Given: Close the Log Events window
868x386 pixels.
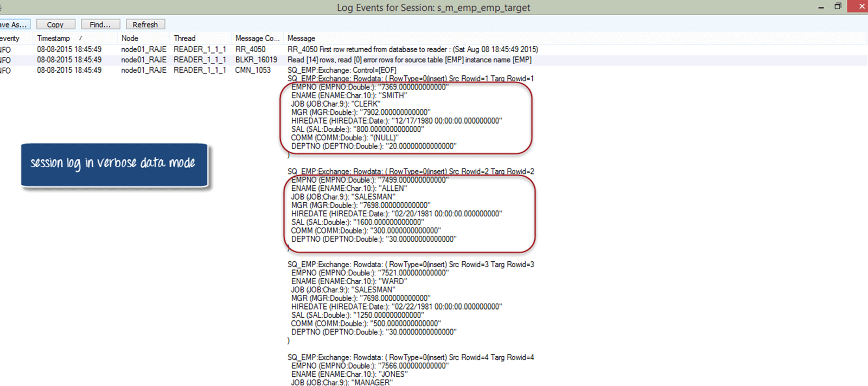Looking at the screenshot, I should click(x=861, y=6).
